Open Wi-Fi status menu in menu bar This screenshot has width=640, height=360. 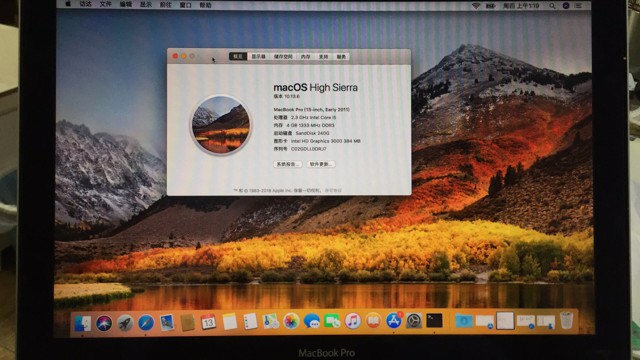click(x=476, y=6)
